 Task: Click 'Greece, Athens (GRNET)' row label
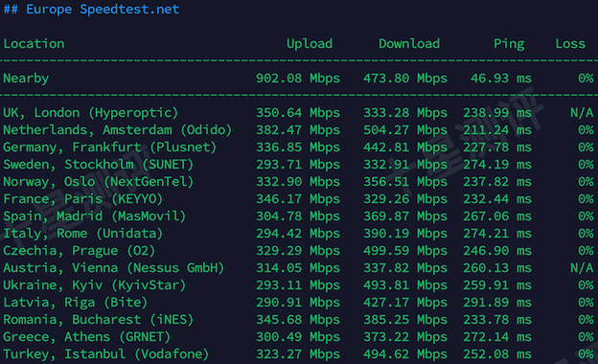tap(87, 337)
